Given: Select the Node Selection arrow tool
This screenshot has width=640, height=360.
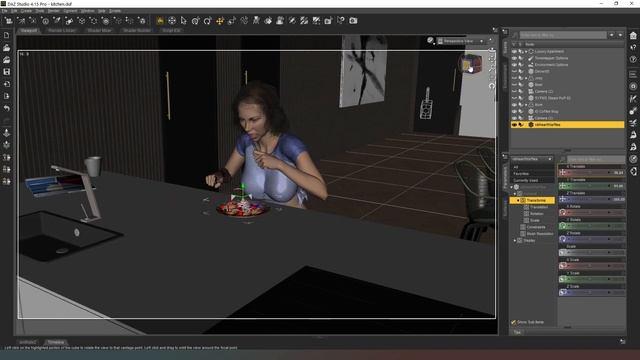Looking at the screenshot, I should (184, 20).
